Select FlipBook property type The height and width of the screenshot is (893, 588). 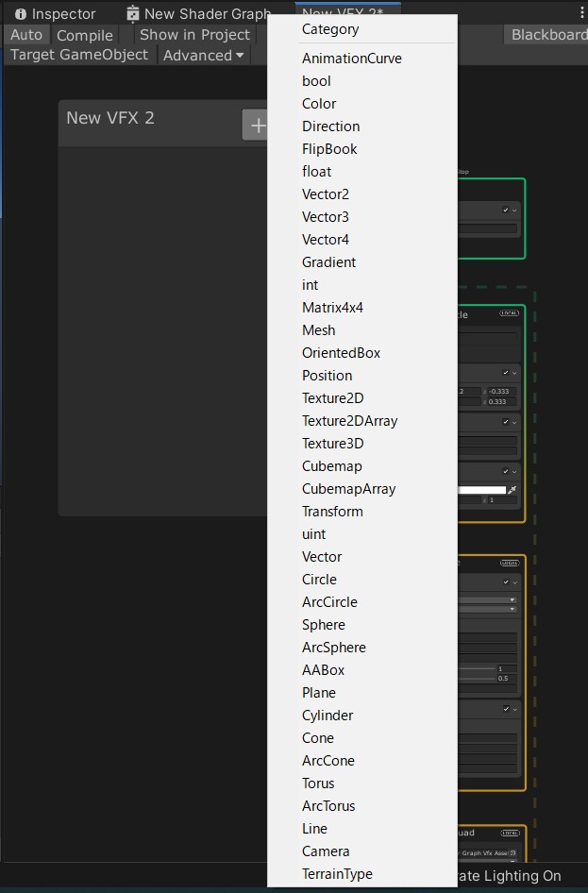pos(362,149)
